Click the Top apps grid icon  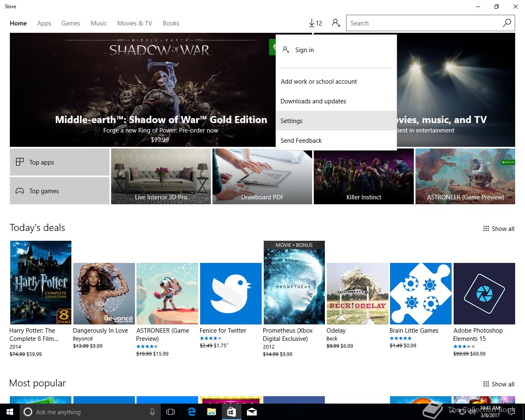20,162
